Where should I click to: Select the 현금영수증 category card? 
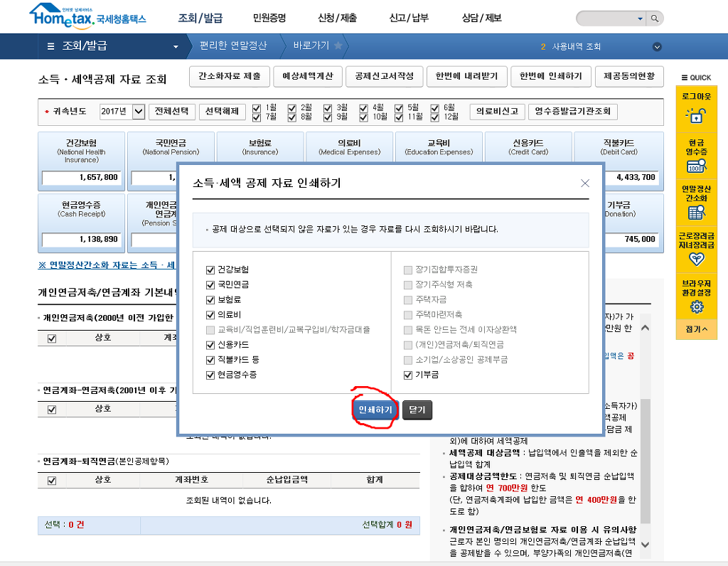pos(81,223)
